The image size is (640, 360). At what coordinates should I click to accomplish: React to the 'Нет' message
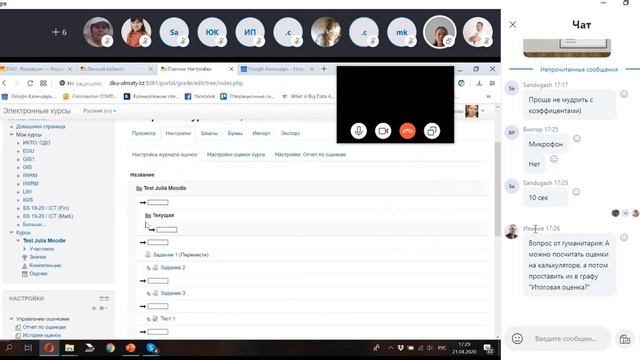(554, 159)
